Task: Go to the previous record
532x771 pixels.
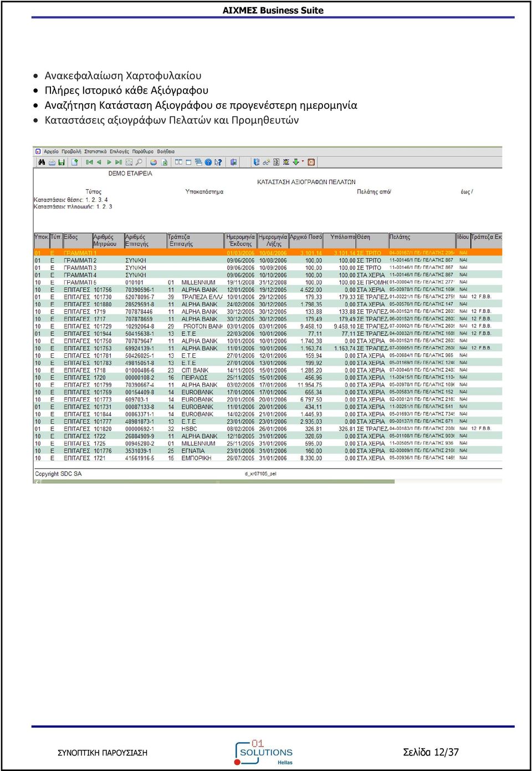Action: pyautogui.click(x=99, y=163)
